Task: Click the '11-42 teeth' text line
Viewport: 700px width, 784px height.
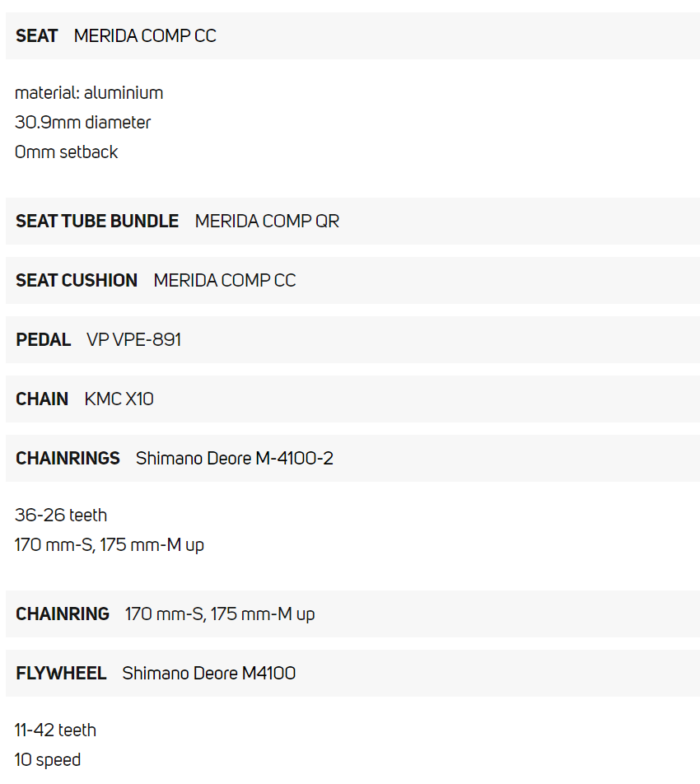Action: (55, 730)
